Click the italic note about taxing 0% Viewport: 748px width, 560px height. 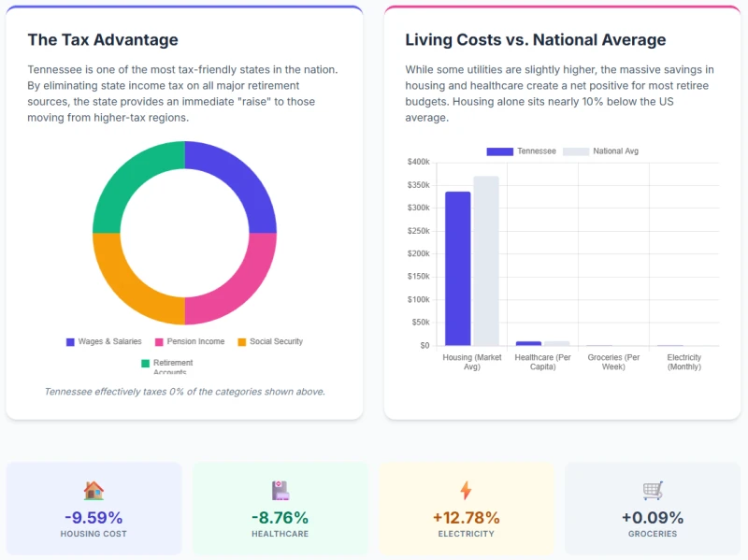pyautogui.click(x=184, y=392)
